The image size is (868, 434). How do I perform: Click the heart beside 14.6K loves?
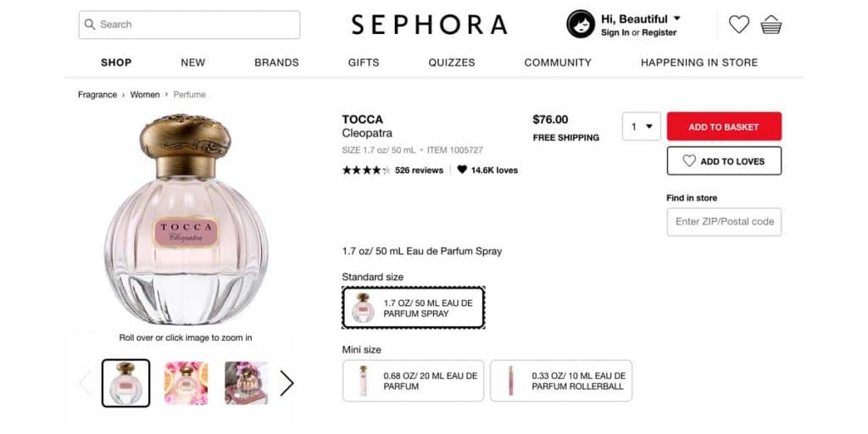(462, 170)
